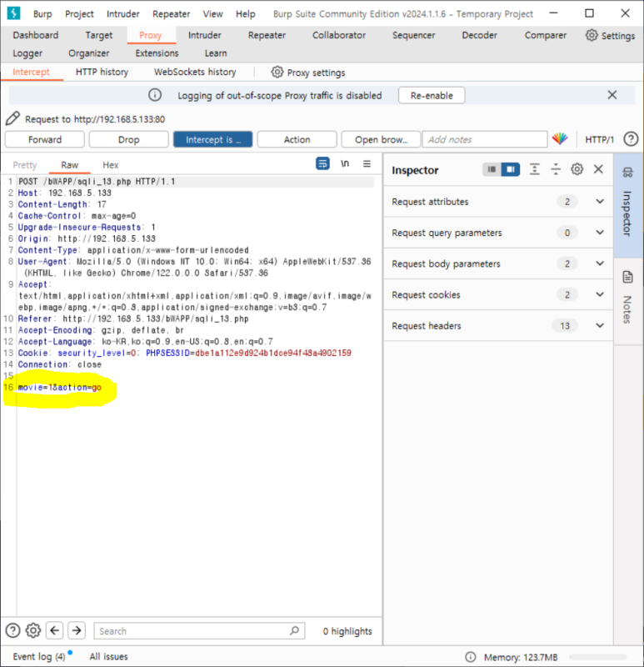Viewport: 644px width, 667px height.
Task: Click the Burp Suite logo icon
Action: tap(13, 13)
